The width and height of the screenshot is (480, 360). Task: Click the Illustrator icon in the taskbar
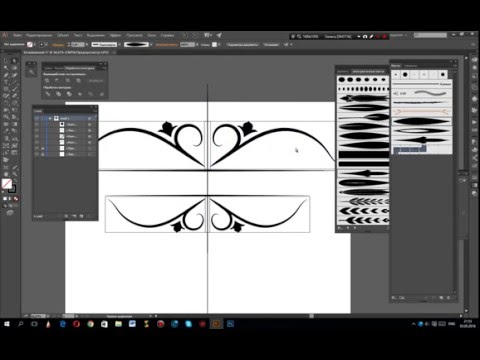(x=216, y=324)
